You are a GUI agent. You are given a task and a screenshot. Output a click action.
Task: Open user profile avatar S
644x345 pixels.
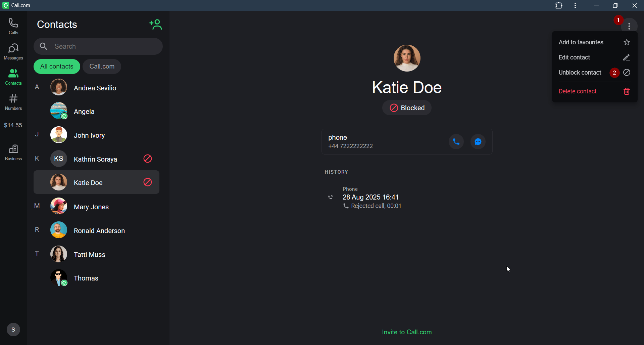pyautogui.click(x=13, y=330)
